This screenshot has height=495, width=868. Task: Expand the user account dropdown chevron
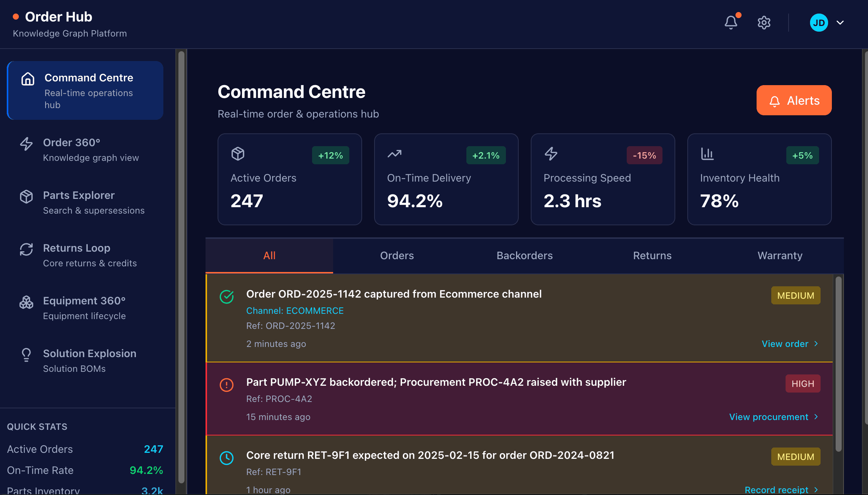[840, 23]
